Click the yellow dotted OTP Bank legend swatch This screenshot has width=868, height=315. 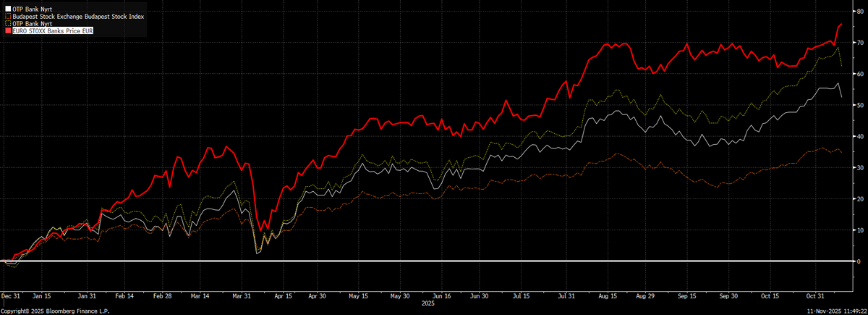pyautogui.click(x=7, y=24)
